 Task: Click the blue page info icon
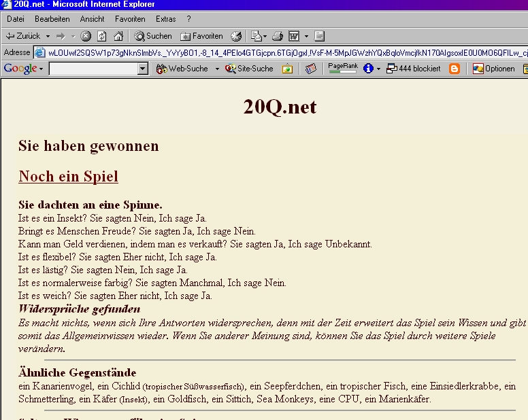click(368, 69)
